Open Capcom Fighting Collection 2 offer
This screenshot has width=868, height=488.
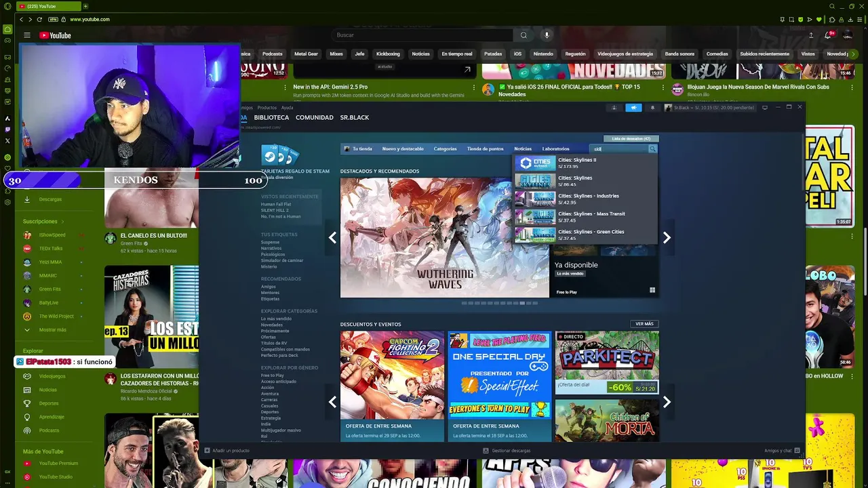pos(392,386)
